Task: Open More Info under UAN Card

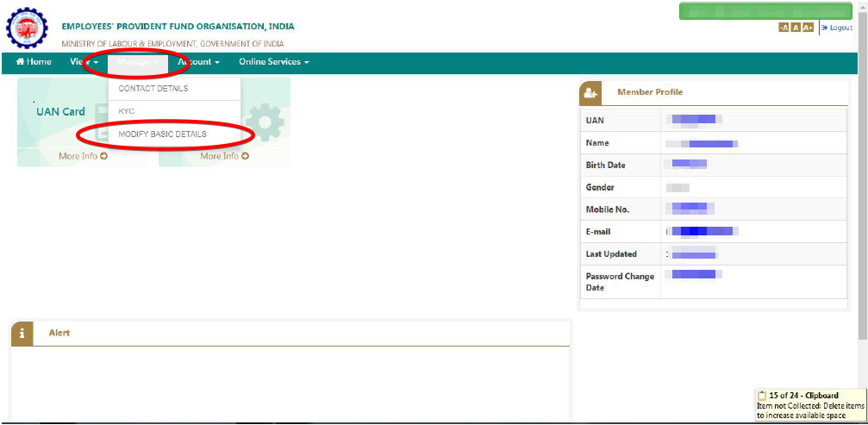Action: (x=83, y=156)
